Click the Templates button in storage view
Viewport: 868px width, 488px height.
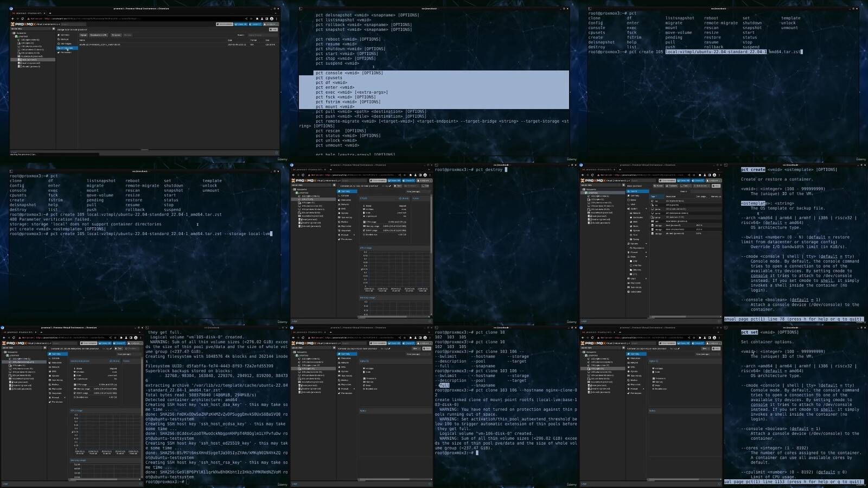tap(116, 35)
